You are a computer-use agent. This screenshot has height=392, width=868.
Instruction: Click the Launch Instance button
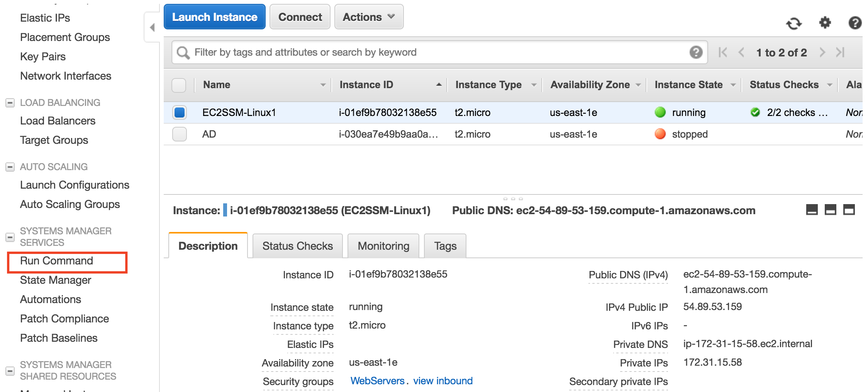(215, 17)
